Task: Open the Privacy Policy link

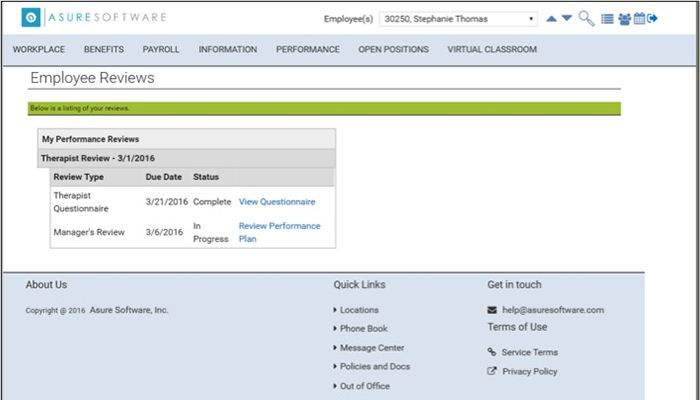Action: point(529,371)
